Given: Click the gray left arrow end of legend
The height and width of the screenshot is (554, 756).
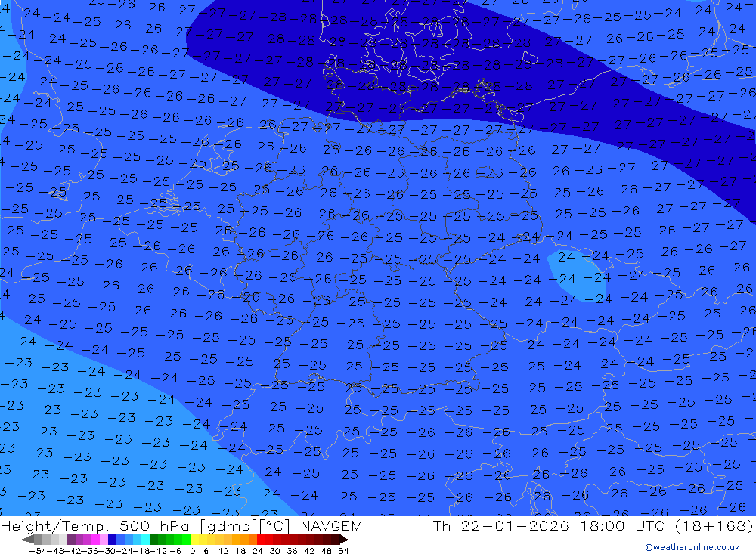Looking at the screenshot, I should (27, 540).
